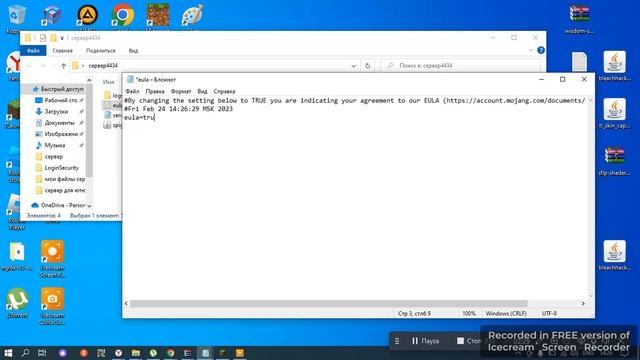Click the Explorer forward arrow

[x=43, y=66]
